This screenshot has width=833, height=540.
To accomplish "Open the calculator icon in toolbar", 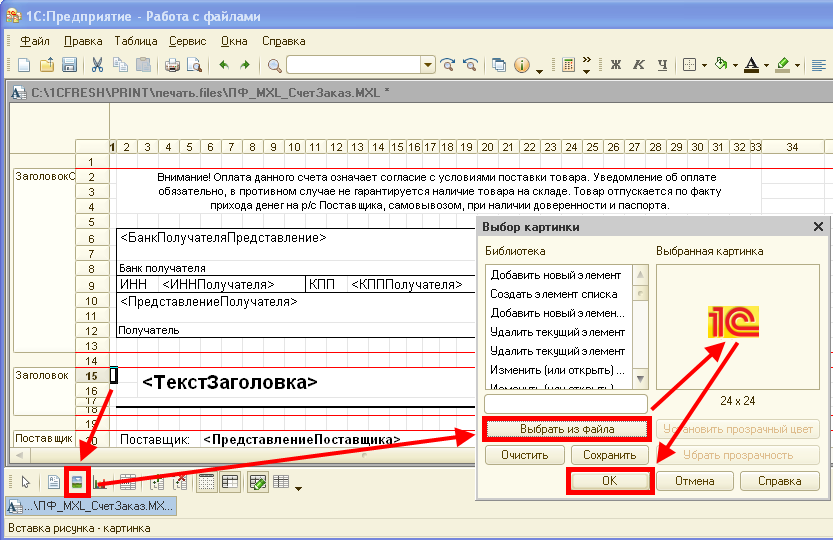I will pos(568,65).
